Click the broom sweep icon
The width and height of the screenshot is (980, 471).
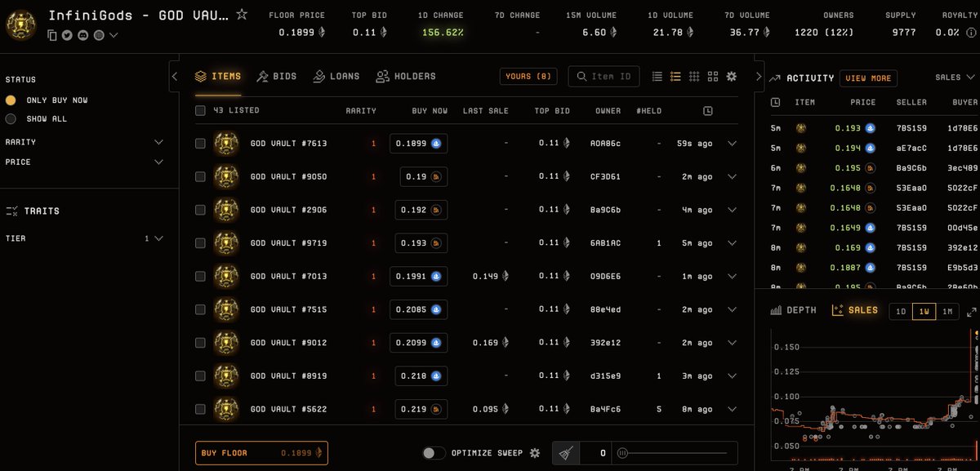click(x=566, y=453)
